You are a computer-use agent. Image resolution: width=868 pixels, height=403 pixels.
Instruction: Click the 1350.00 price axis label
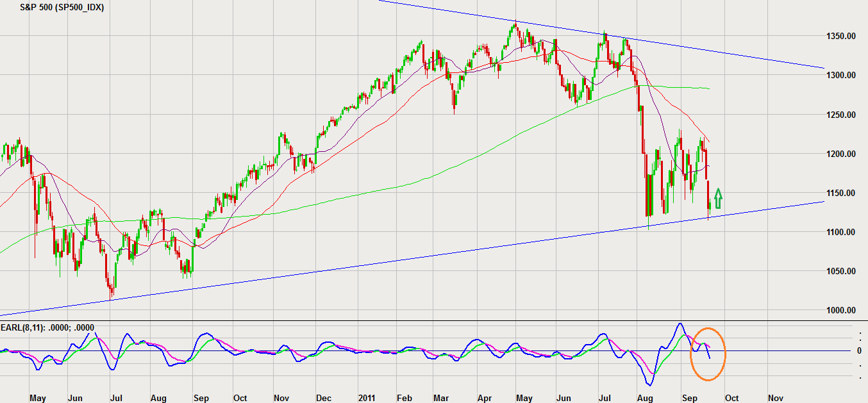[842, 37]
